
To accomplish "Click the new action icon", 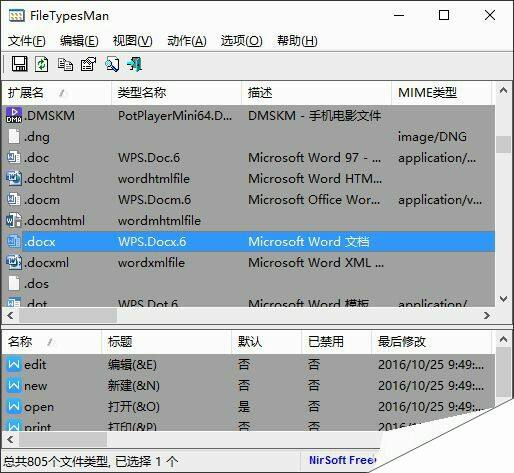I will click(14, 386).
